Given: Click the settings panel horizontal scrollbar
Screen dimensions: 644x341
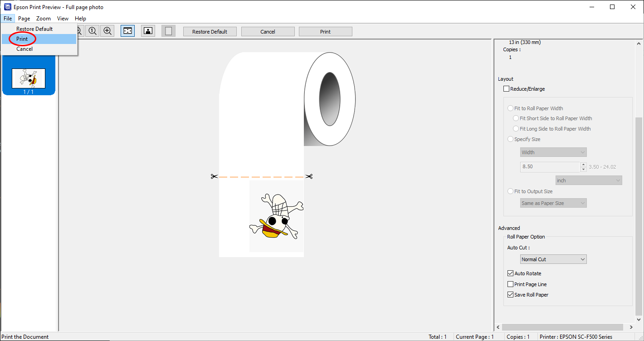Looking at the screenshot, I should point(562,327).
